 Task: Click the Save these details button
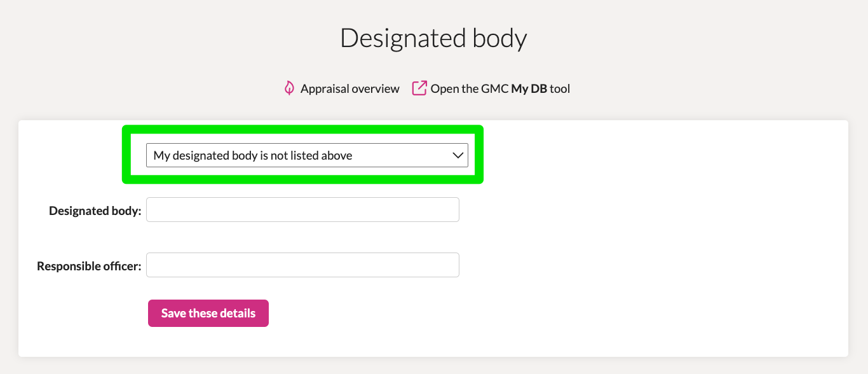[208, 314]
